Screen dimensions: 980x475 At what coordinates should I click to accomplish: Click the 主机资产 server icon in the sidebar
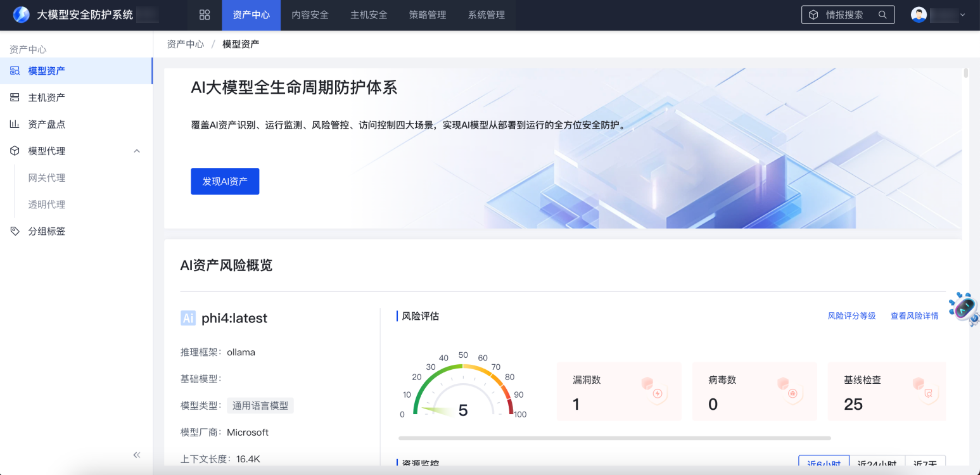click(15, 98)
